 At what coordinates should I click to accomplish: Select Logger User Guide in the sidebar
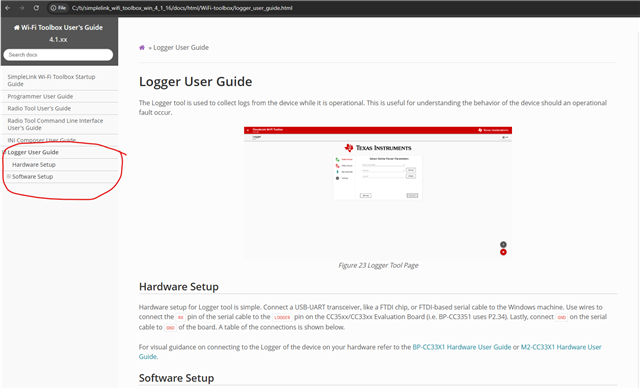pyautogui.click(x=33, y=152)
